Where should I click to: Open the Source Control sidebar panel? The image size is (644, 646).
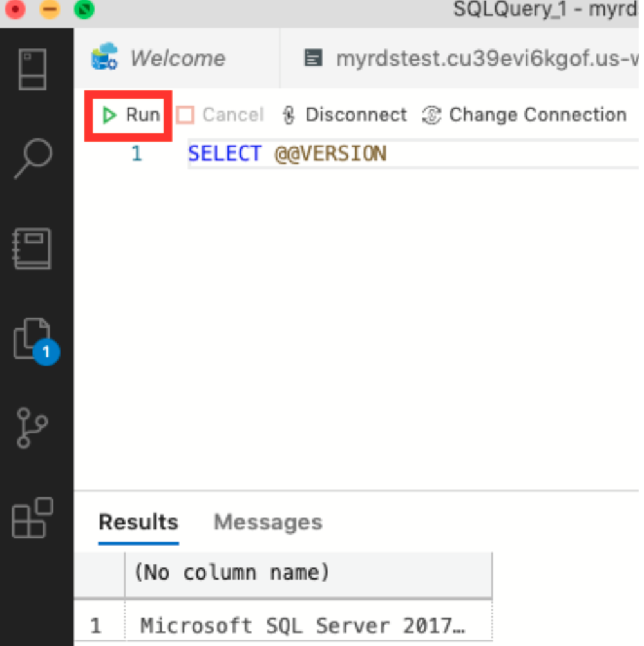35,428
